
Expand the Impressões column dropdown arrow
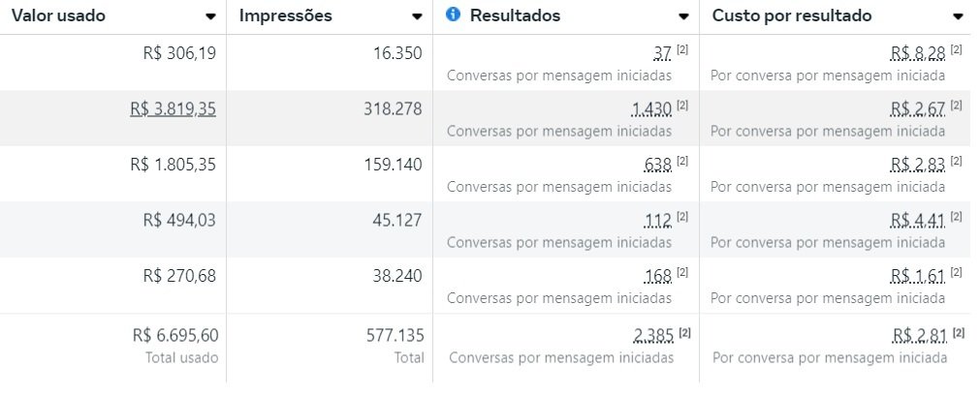coord(417,16)
